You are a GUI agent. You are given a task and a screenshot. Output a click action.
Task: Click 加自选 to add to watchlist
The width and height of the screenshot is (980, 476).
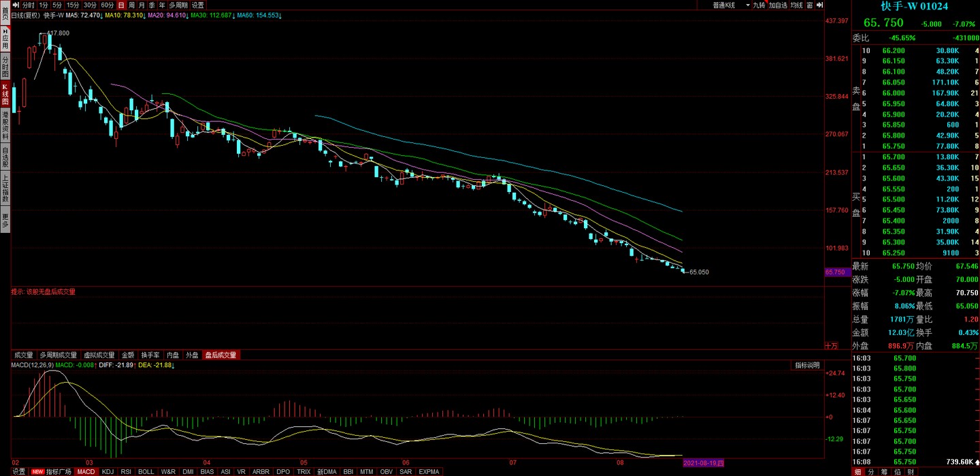tap(778, 5)
